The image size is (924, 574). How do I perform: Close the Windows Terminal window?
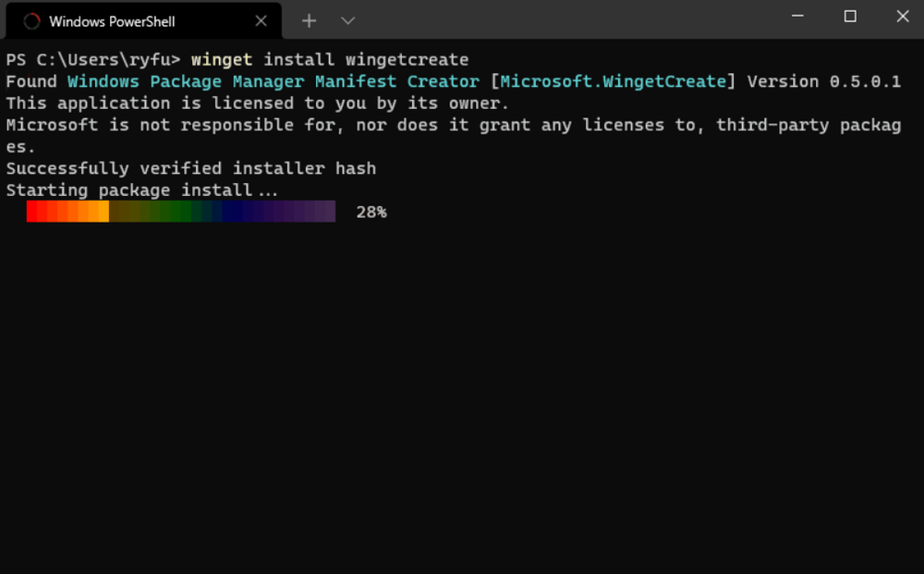[x=902, y=16]
